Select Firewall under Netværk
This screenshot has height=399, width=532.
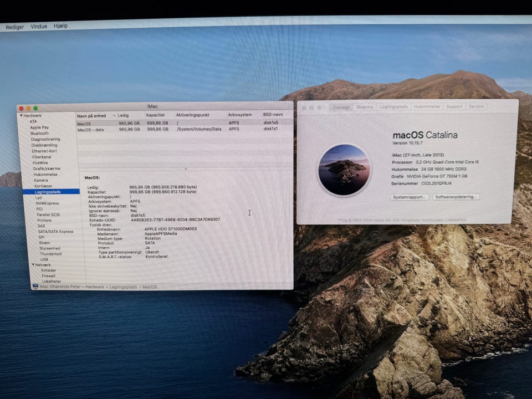coord(49,276)
